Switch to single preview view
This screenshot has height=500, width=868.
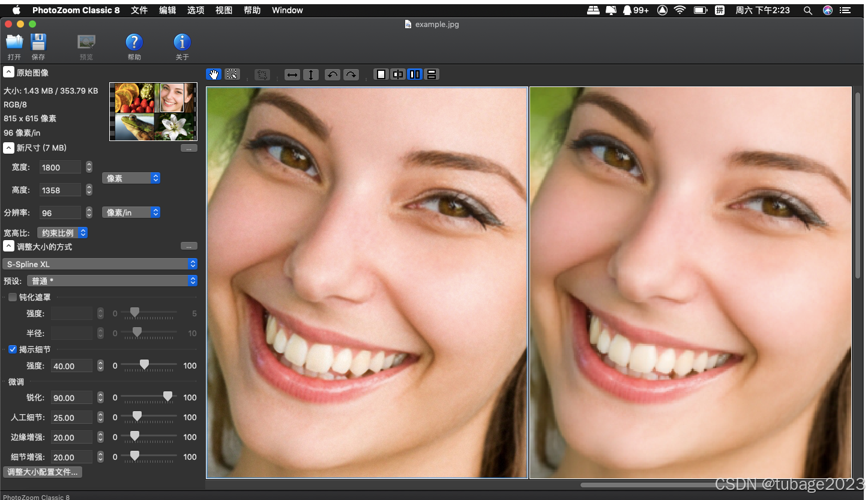[381, 74]
